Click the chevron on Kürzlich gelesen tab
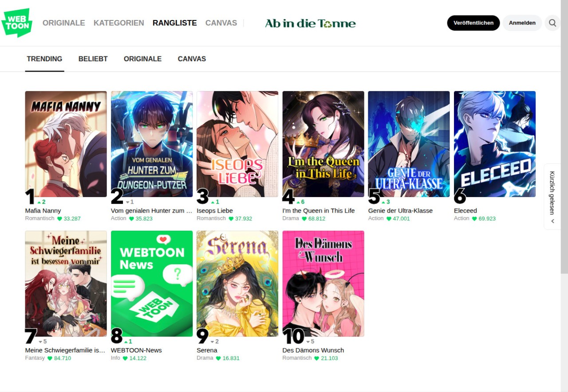Image resolution: width=568 pixels, height=392 pixels. pyautogui.click(x=552, y=221)
